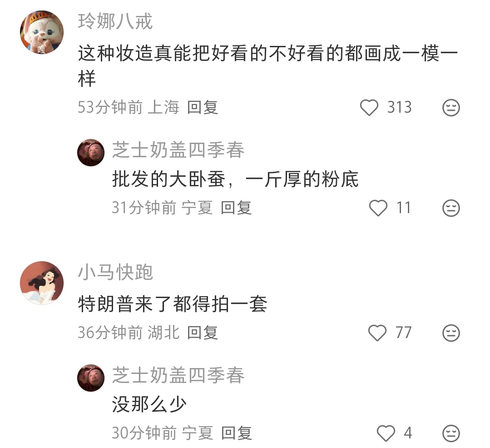Like the reply with 11 likes
This screenshot has height=448, width=490.
378,208
